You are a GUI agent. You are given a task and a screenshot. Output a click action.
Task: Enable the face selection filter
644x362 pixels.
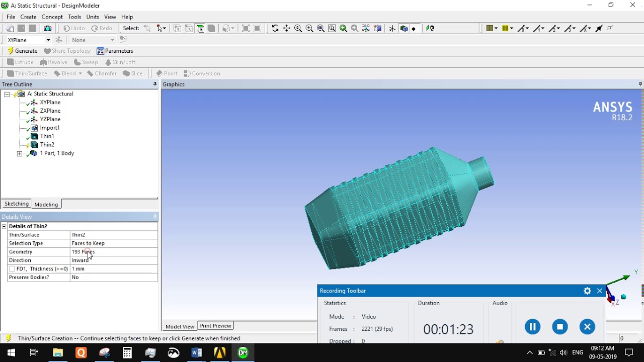pos(200,28)
